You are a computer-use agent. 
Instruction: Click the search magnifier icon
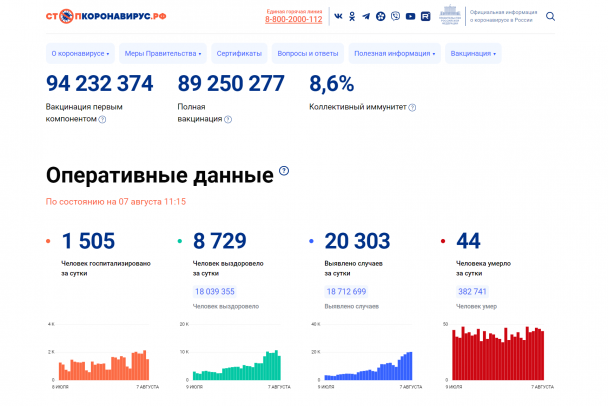coord(550,16)
